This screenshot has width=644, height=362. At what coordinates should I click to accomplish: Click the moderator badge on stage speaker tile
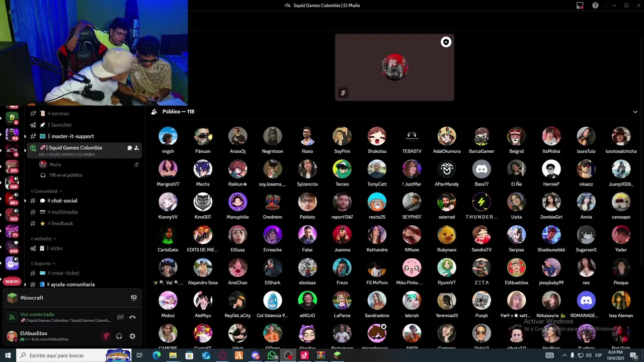pos(446,42)
